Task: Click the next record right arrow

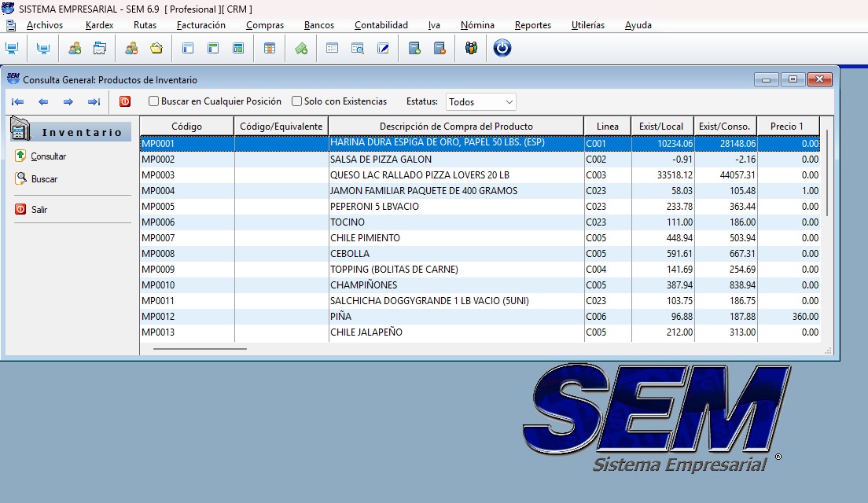Action: tap(68, 102)
